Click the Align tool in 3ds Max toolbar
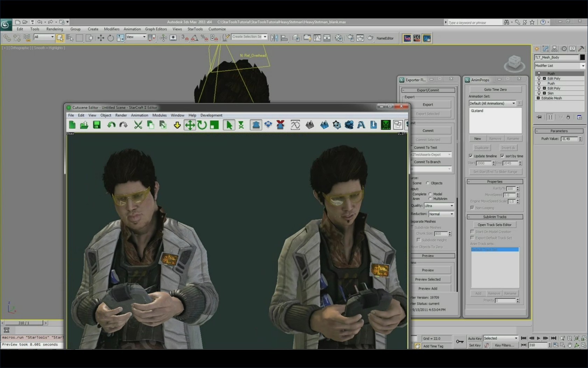Viewport: 588px width, 368px height. pos(284,38)
